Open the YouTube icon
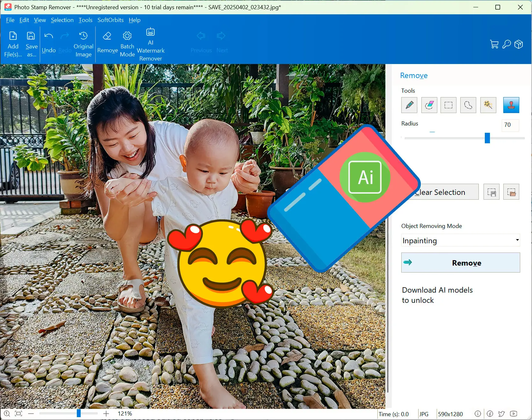This screenshot has height=420, width=532. pyautogui.click(x=514, y=414)
